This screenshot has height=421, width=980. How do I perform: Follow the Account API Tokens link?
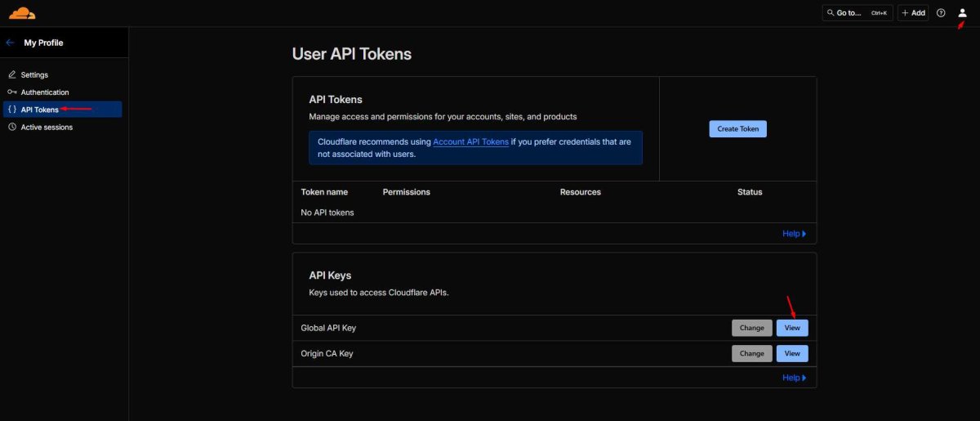470,142
